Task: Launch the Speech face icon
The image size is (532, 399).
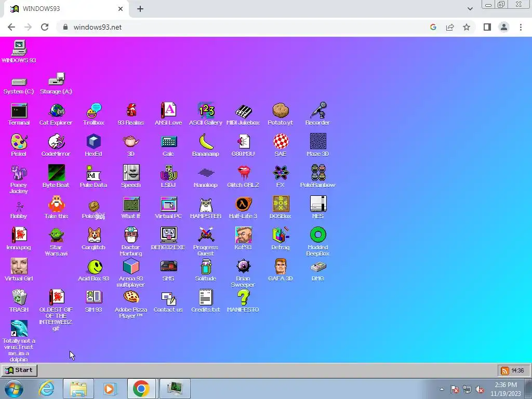Action: pos(131,173)
